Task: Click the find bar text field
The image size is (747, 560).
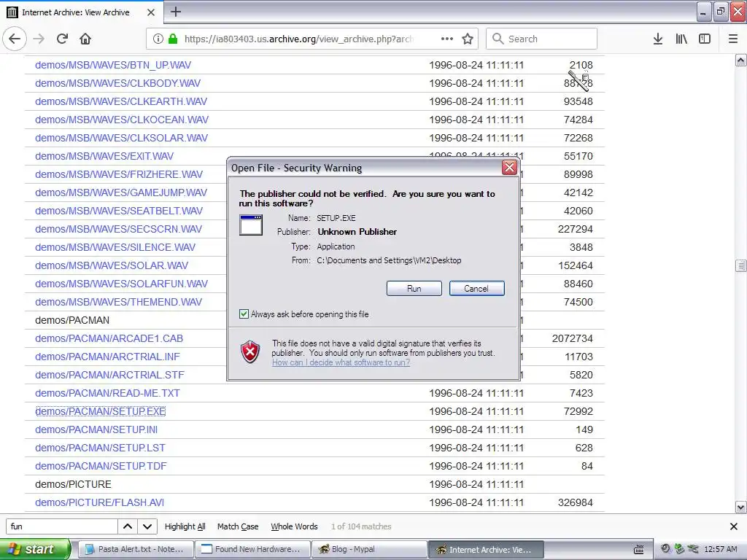Action: [x=62, y=526]
